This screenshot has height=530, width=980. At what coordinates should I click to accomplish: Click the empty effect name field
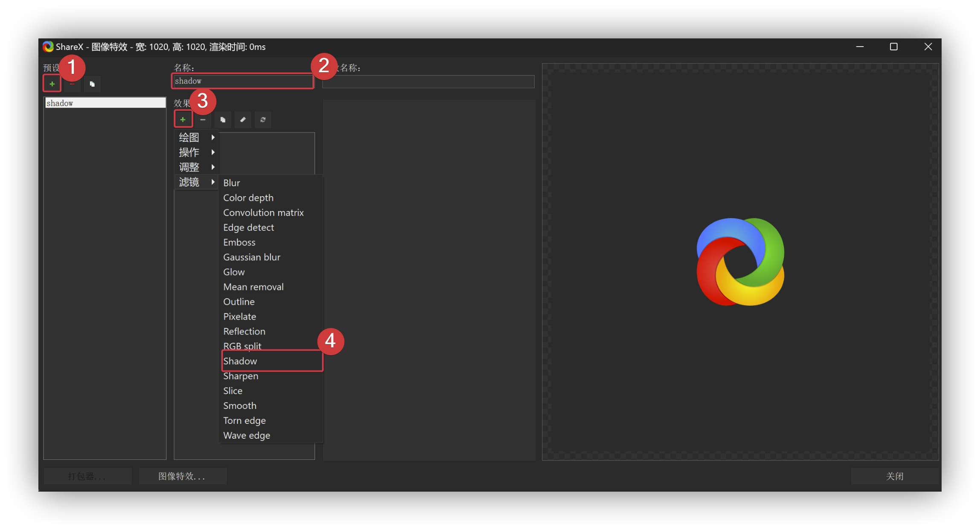pos(428,82)
